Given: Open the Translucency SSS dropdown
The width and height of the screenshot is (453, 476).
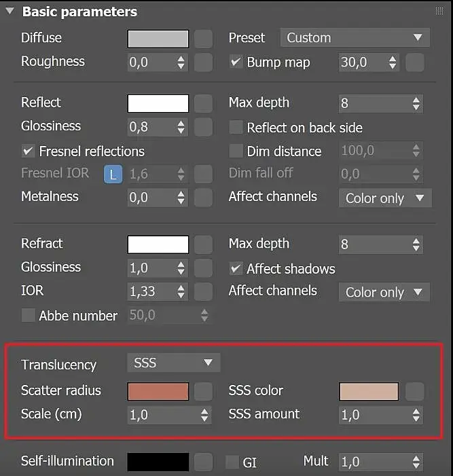Looking at the screenshot, I should 173,363.
